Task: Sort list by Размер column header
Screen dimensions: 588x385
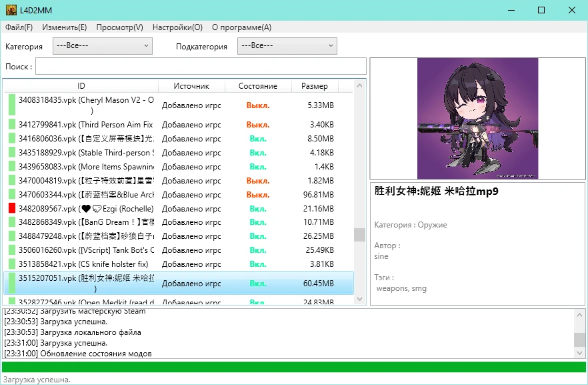Action: point(314,86)
